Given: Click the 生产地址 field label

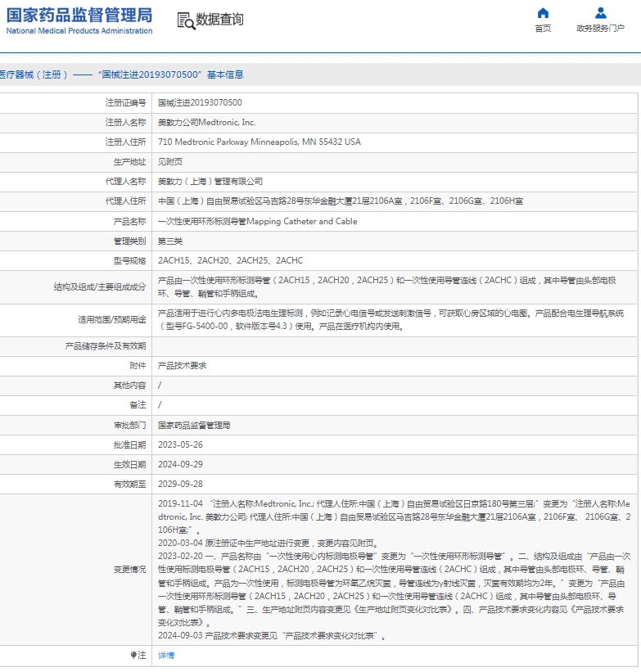Looking at the screenshot, I should click(129, 161).
